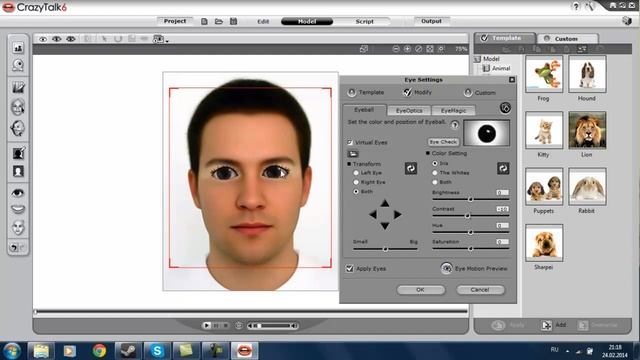The image size is (640, 360).
Task: Click the third eye view icon above canvas
Action: (x=71, y=39)
